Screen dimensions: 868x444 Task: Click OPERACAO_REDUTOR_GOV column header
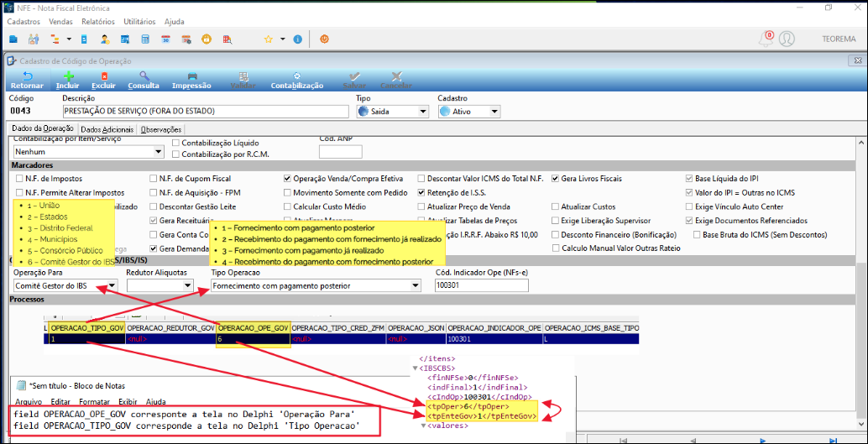(x=171, y=327)
